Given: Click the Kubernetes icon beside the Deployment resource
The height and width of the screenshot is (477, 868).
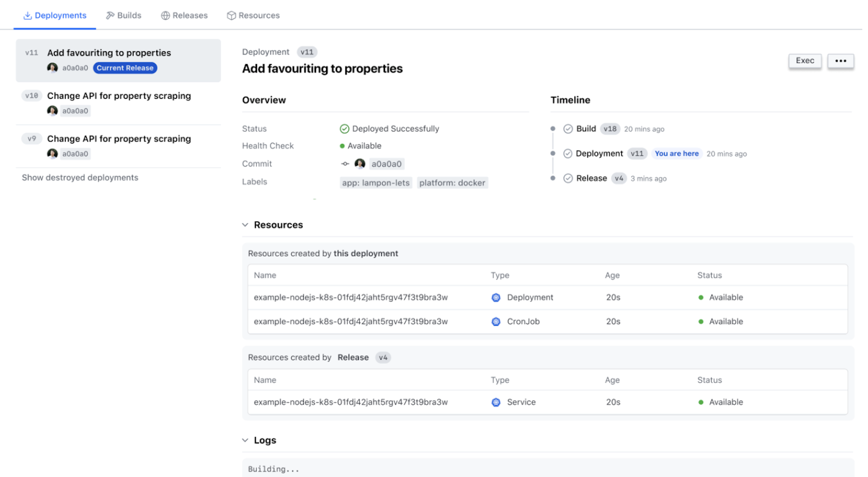Looking at the screenshot, I should tap(496, 297).
